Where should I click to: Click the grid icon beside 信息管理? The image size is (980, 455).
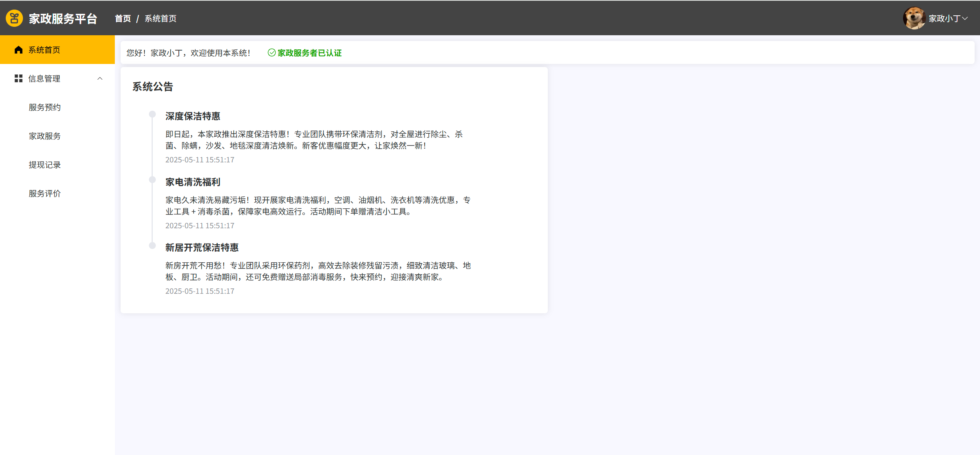click(x=18, y=79)
